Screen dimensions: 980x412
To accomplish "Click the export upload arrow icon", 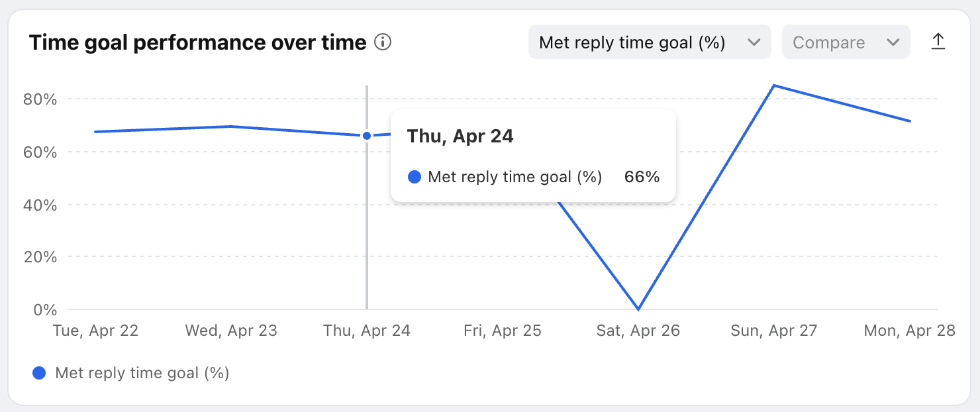I will pos(938,42).
